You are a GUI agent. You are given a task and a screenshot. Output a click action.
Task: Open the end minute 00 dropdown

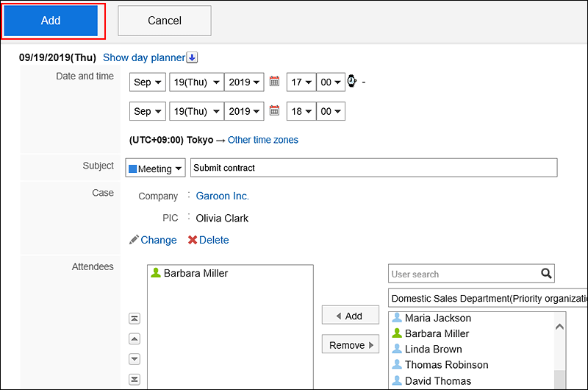pyautogui.click(x=330, y=111)
